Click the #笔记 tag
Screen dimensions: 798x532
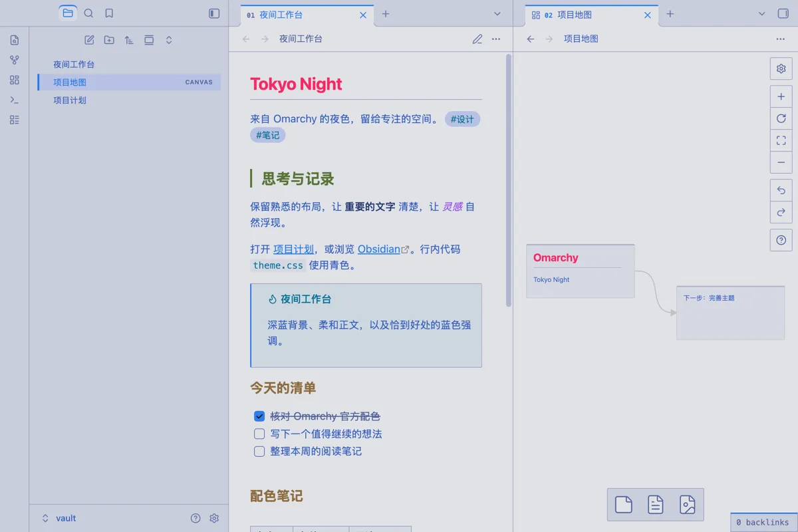[268, 135]
